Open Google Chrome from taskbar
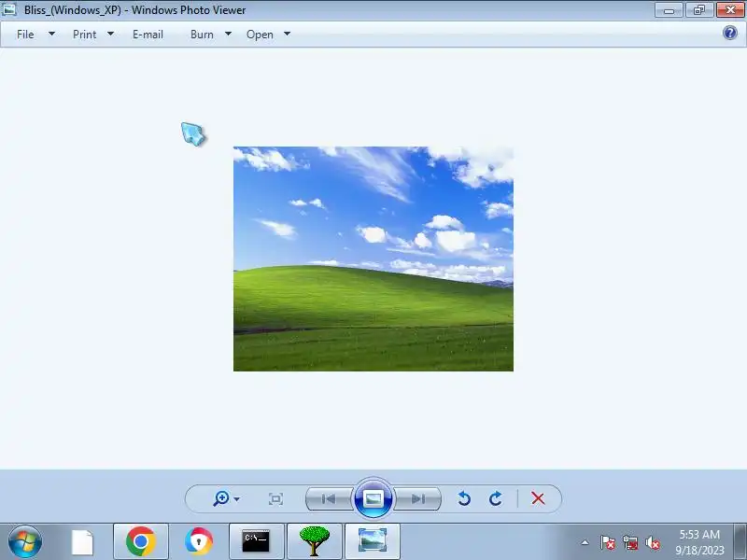The image size is (747, 560). pos(141,541)
